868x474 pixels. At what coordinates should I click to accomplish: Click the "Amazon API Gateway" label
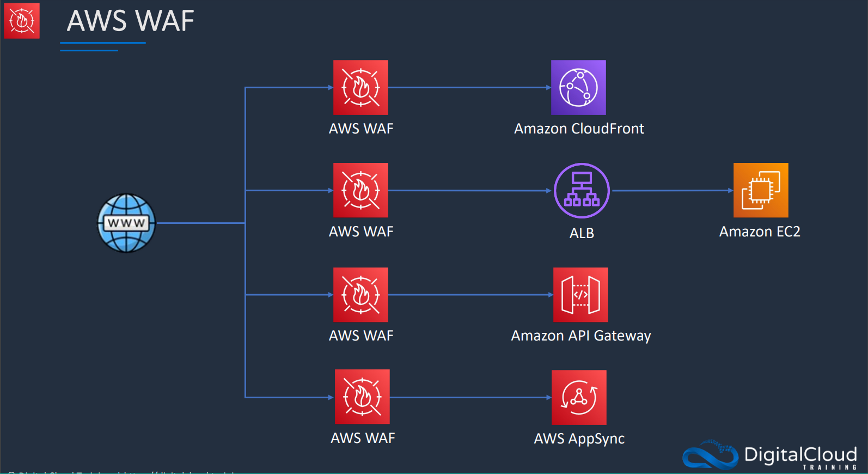point(581,336)
